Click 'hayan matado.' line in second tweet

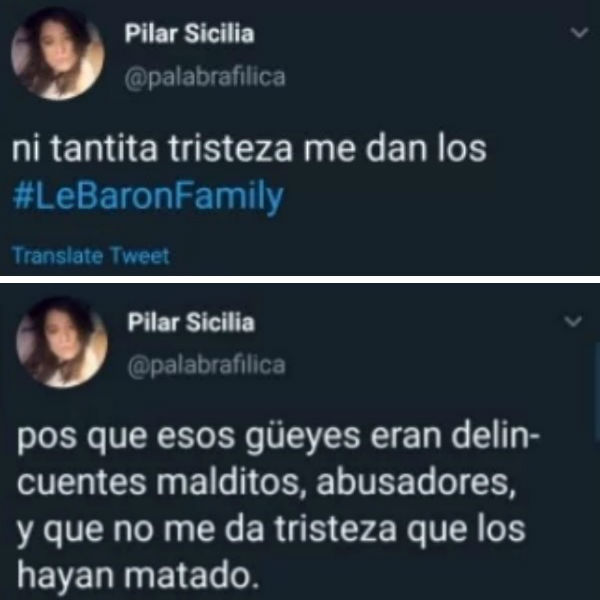point(138,576)
